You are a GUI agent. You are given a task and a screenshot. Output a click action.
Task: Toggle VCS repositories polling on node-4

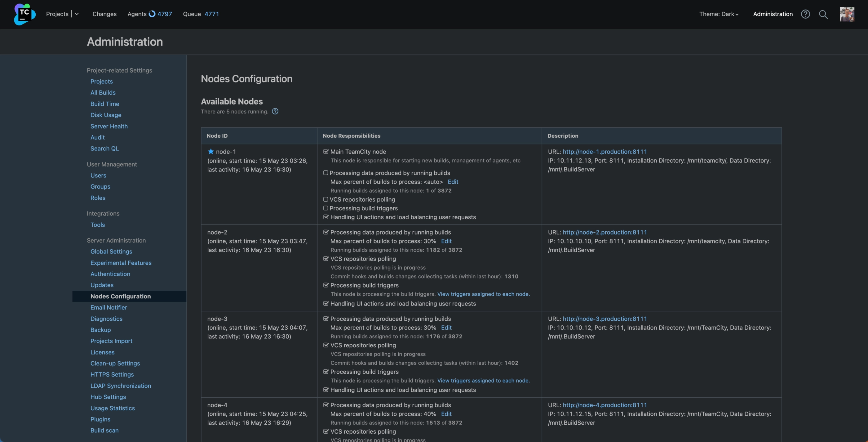[326, 431]
